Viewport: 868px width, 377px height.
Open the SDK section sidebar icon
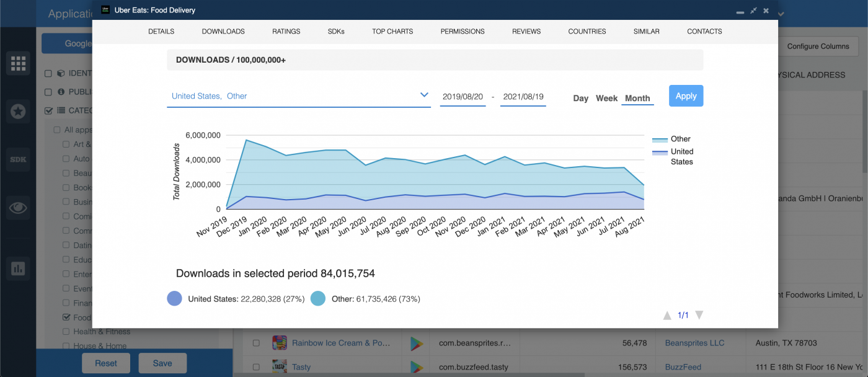coord(18,159)
